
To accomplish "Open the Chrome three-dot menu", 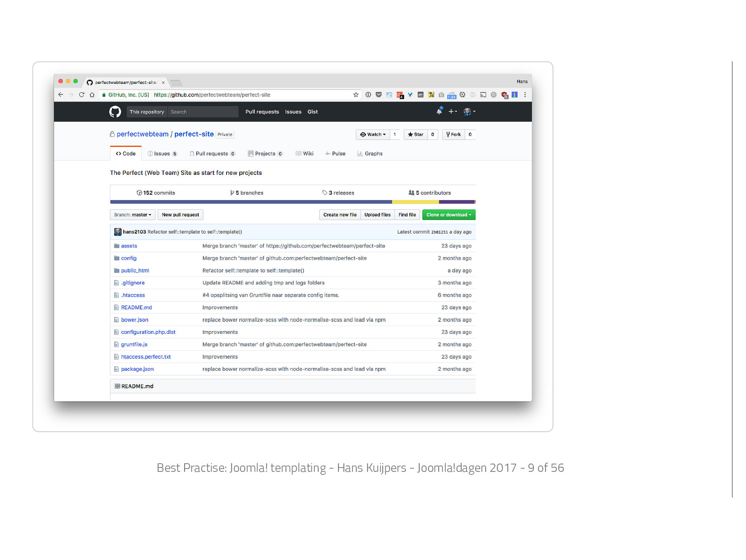I will click(525, 95).
